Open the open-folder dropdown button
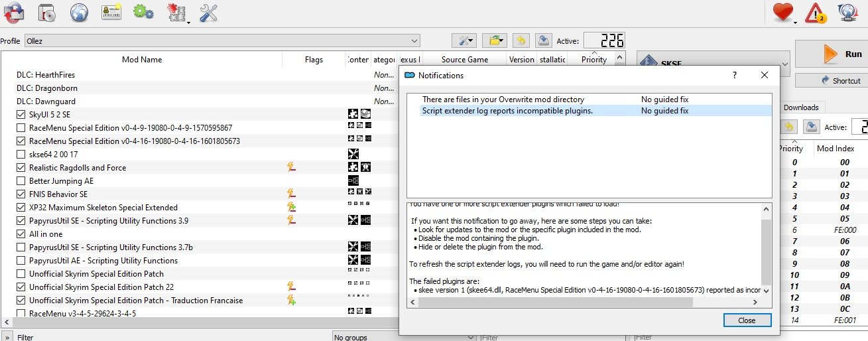 [x=494, y=41]
